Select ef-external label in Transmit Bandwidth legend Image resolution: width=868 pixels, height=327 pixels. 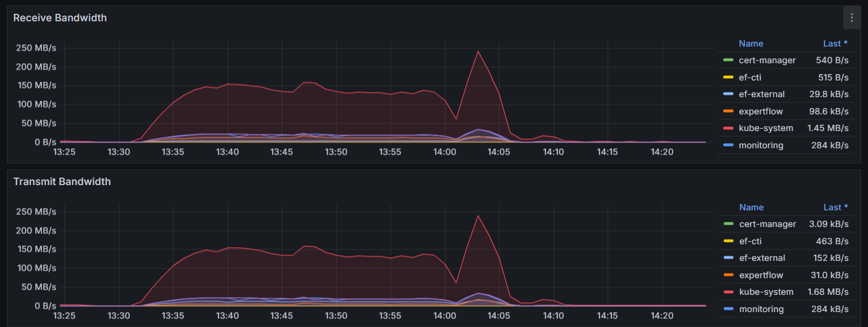[x=762, y=258]
